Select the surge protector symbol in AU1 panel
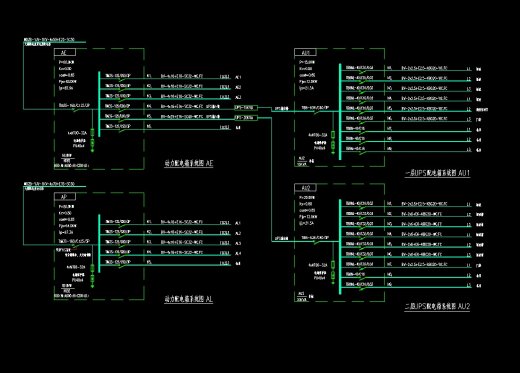 click(333, 142)
